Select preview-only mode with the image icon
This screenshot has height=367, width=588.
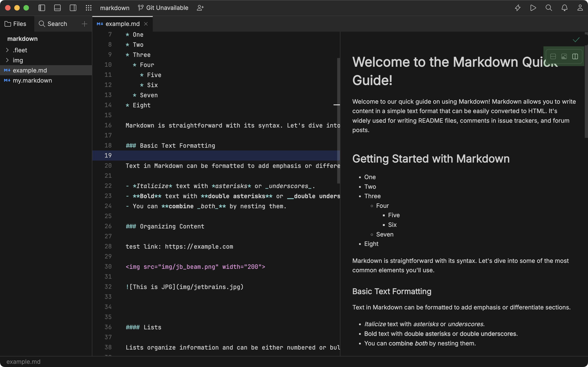point(564,56)
